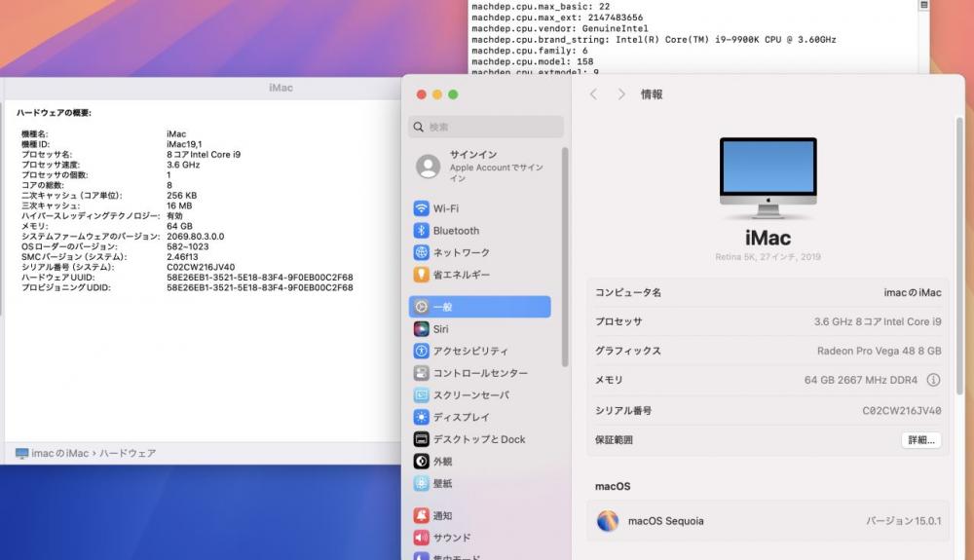Screen dimensions: 974x560
Task: Click the machdep.cpu.model: 158 line
Action: (533, 62)
